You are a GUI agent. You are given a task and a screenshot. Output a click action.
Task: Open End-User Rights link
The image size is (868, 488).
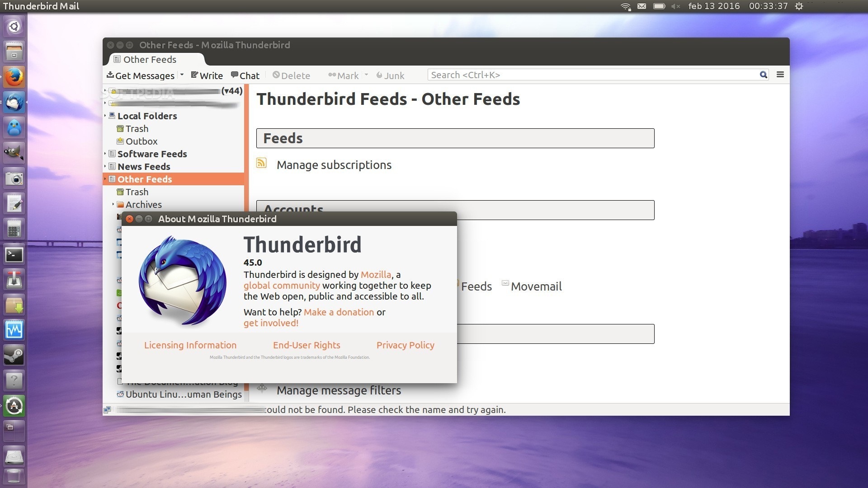[x=307, y=345]
